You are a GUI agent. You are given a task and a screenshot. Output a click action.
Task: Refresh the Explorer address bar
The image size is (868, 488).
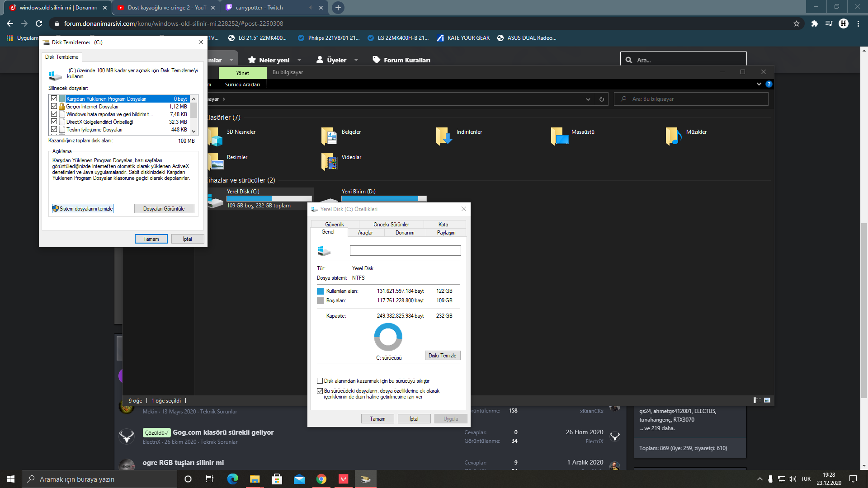pyautogui.click(x=601, y=99)
